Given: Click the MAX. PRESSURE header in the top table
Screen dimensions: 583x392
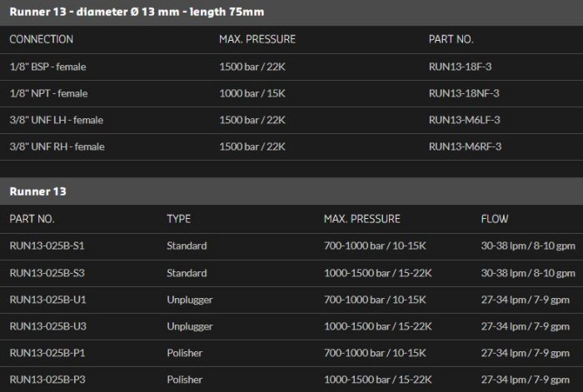Looking at the screenshot, I should click(x=257, y=39).
